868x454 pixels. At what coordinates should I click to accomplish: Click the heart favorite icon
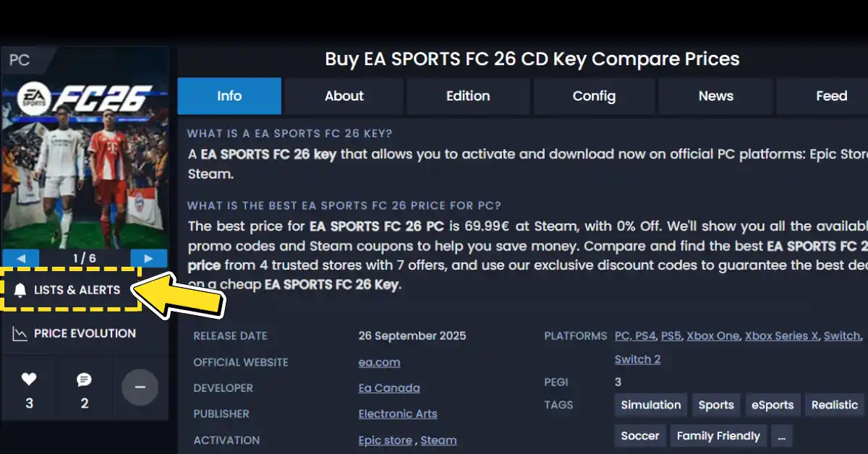tap(29, 380)
